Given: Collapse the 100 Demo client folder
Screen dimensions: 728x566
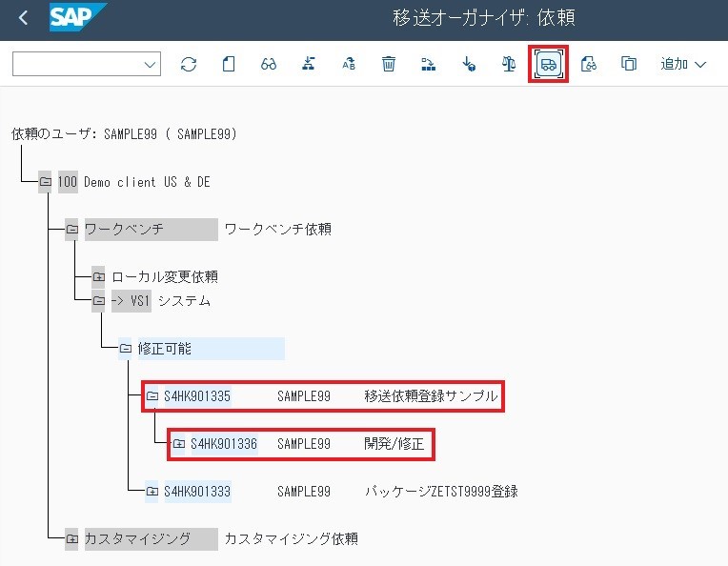Looking at the screenshot, I should 45,182.
